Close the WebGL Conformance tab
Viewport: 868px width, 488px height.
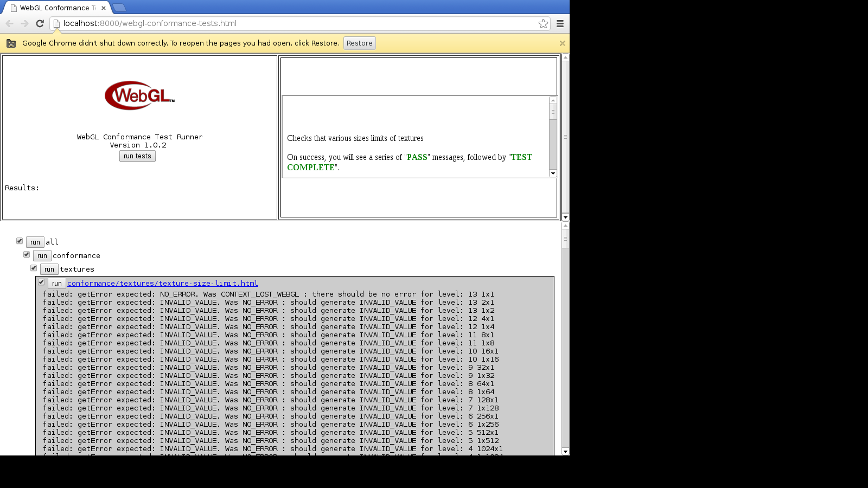point(104,8)
